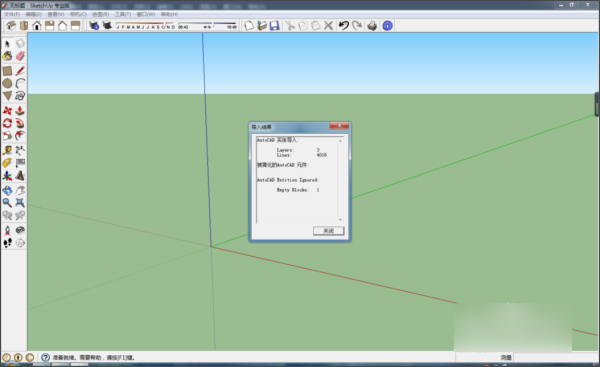The image size is (600, 367).
Task: Close the import results dialog with 关闭
Action: point(329,231)
